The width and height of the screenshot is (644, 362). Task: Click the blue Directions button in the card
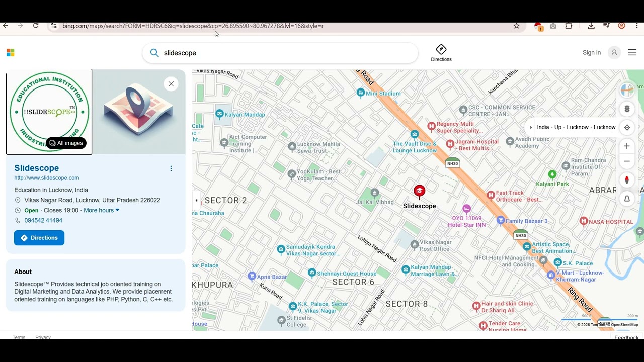click(39, 238)
